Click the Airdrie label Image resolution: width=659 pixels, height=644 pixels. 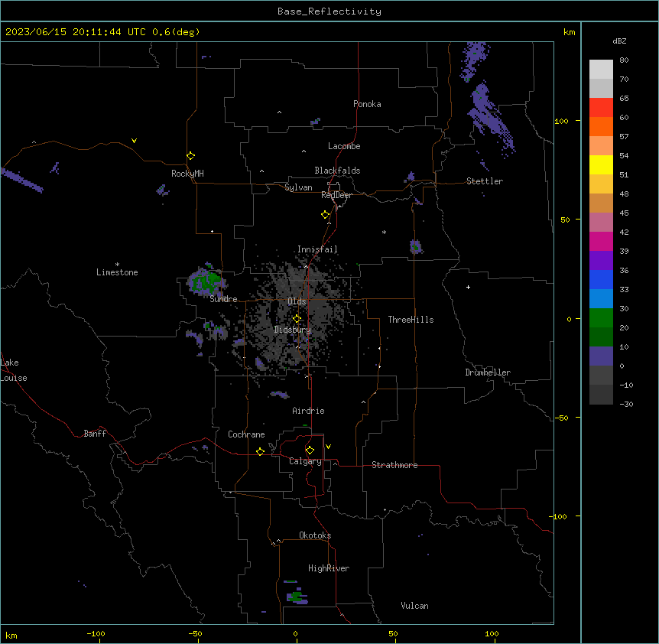(x=308, y=411)
